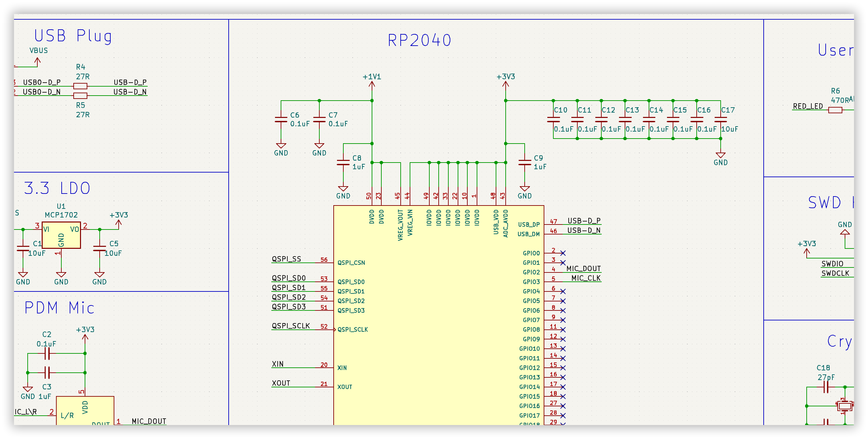868x439 pixels.
Task: Select the XIN net label
Action: pos(278,364)
